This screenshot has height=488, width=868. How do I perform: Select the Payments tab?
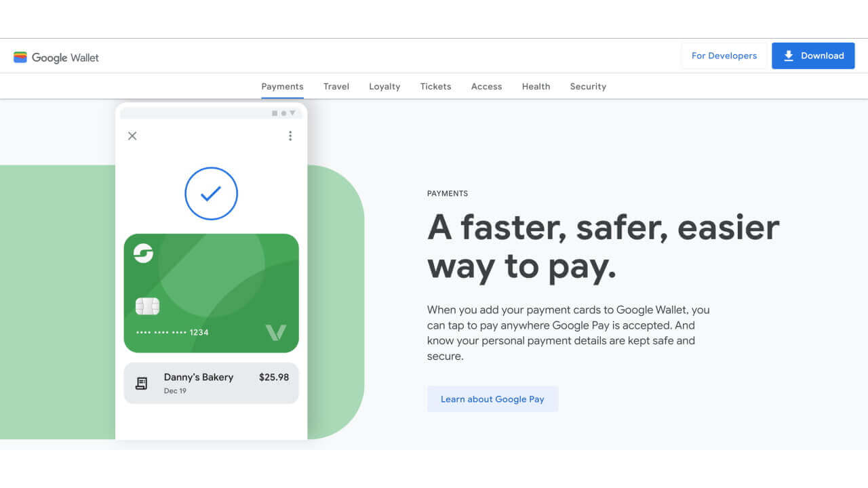coord(283,86)
